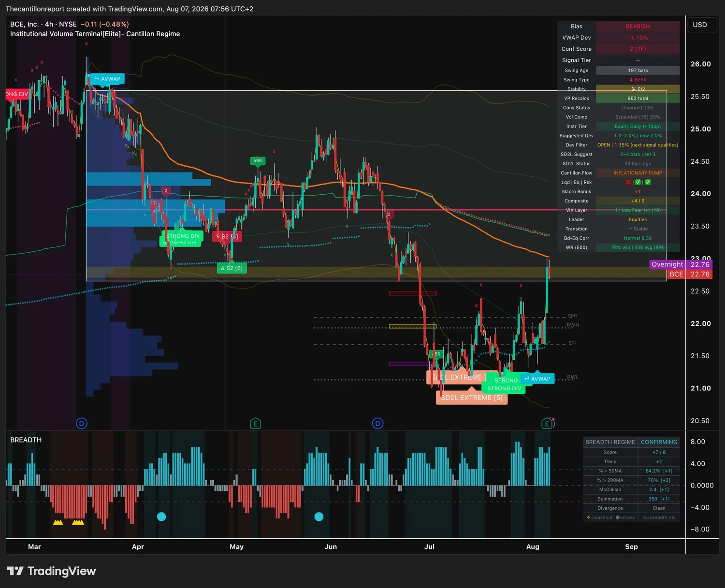This screenshot has height=588, width=725.
Task: Click the Overnight 22.76 price label
Action: tap(681, 264)
